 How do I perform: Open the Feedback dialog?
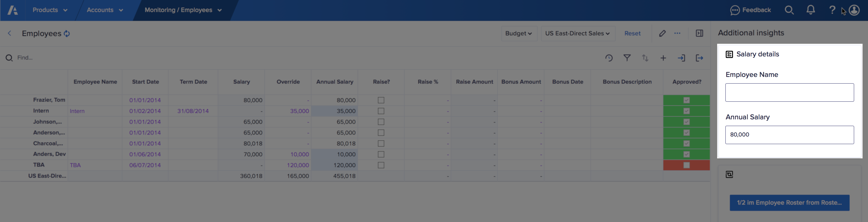click(x=751, y=10)
